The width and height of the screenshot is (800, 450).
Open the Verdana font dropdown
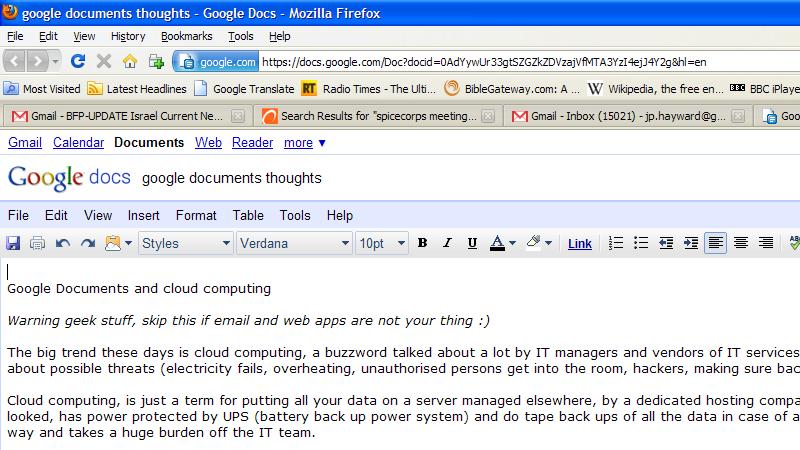[x=295, y=243]
